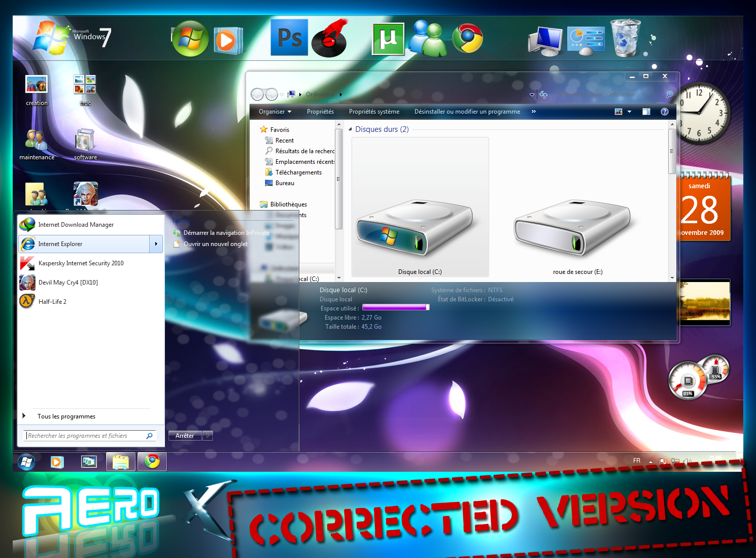Toggle the preview pane button in Explorer
756x558 pixels.
646,112
